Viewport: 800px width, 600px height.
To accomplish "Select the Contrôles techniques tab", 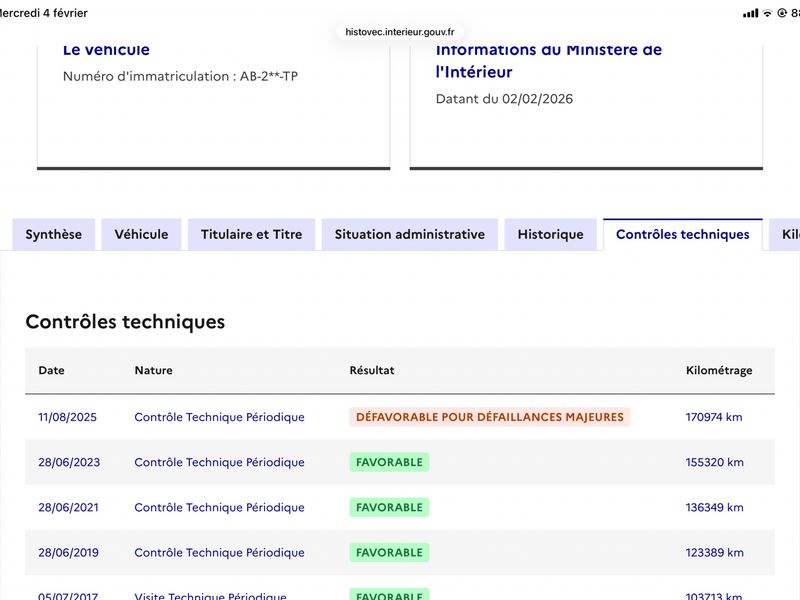I will click(683, 234).
